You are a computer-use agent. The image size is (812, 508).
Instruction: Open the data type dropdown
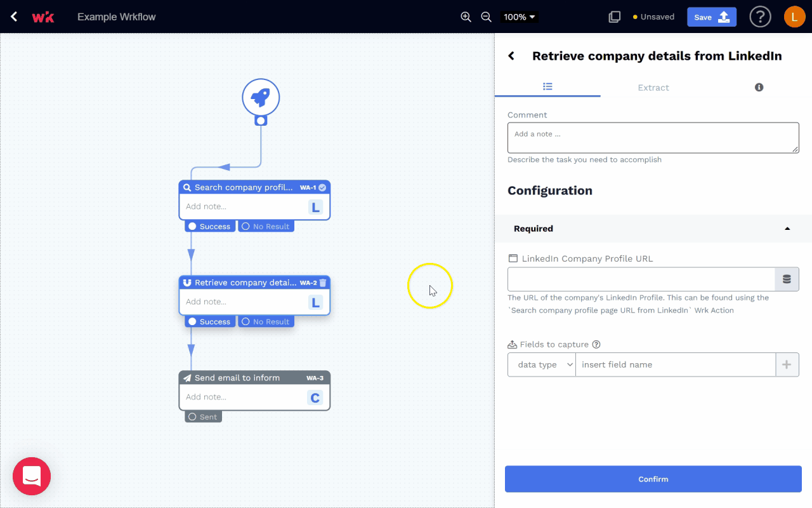pyautogui.click(x=542, y=365)
